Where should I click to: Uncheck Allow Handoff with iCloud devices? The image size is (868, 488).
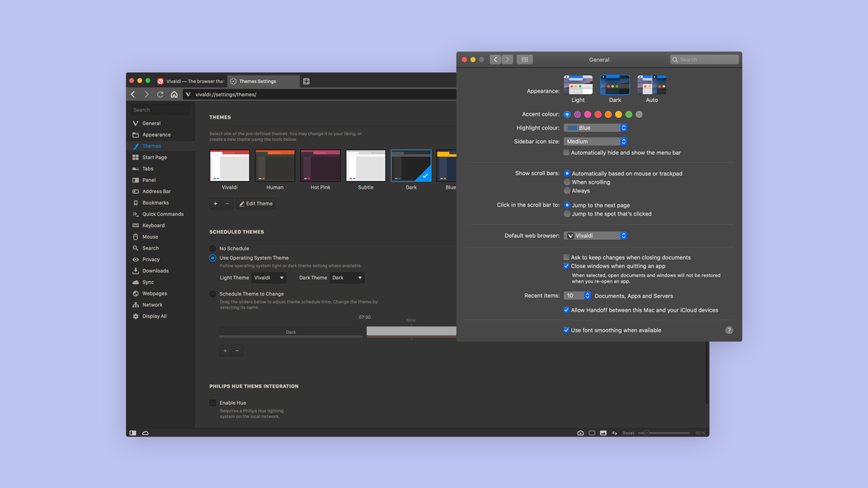point(566,310)
